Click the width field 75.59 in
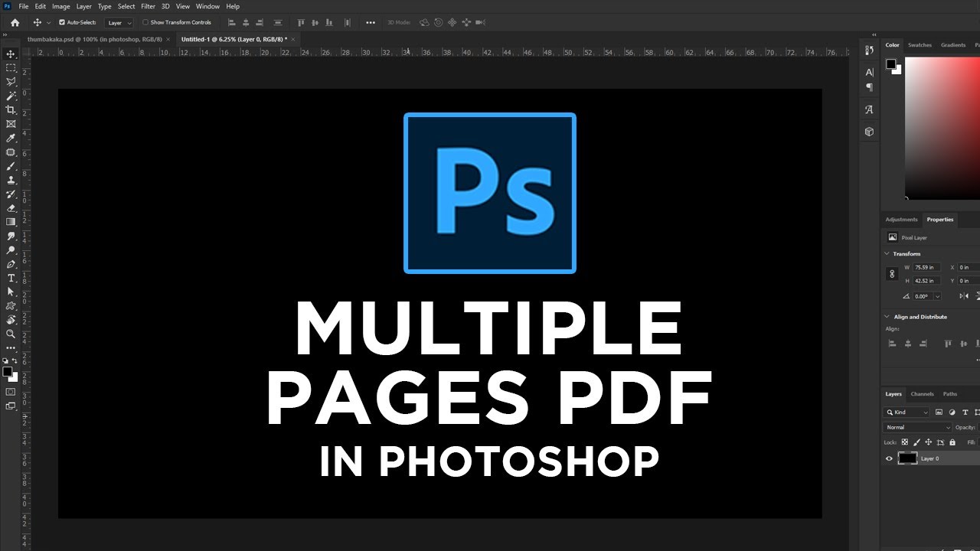 (926, 267)
